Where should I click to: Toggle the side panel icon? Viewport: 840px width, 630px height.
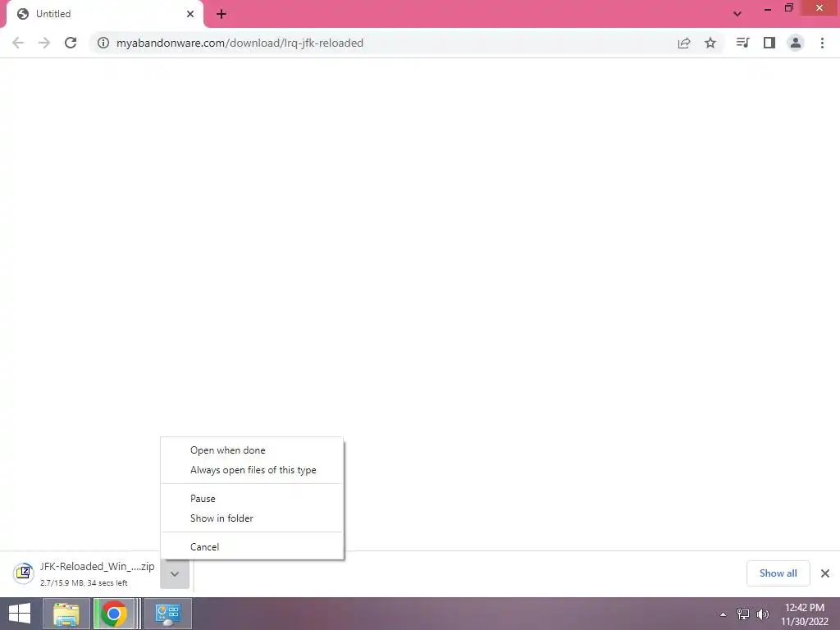pos(769,43)
